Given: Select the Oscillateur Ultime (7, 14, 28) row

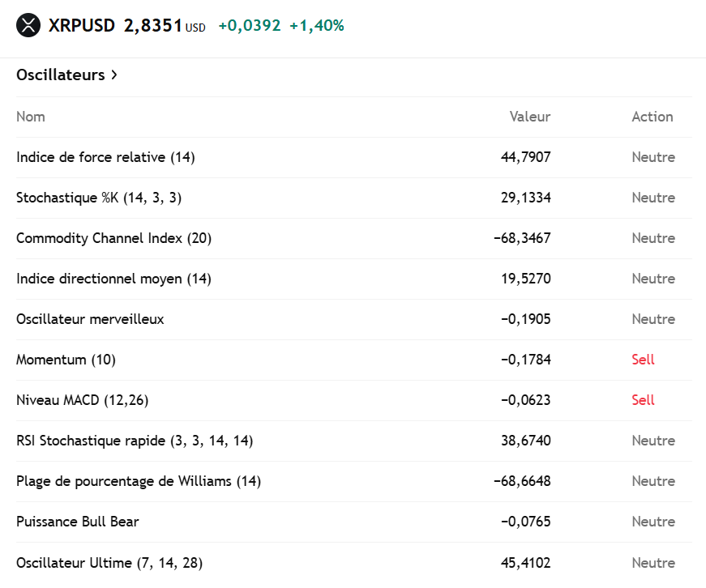Looking at the screenshot, I should pos(109,563).
